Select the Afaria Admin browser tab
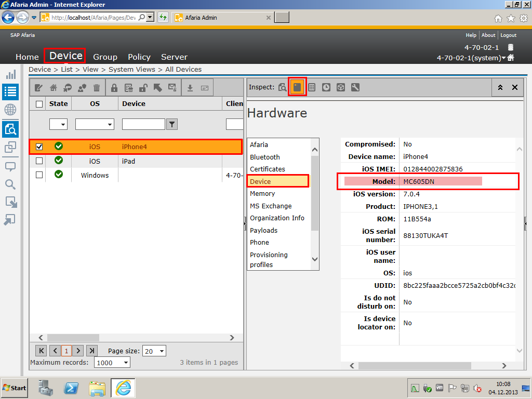Viewport: 532px width, 399px height. [x=222, y=18]
